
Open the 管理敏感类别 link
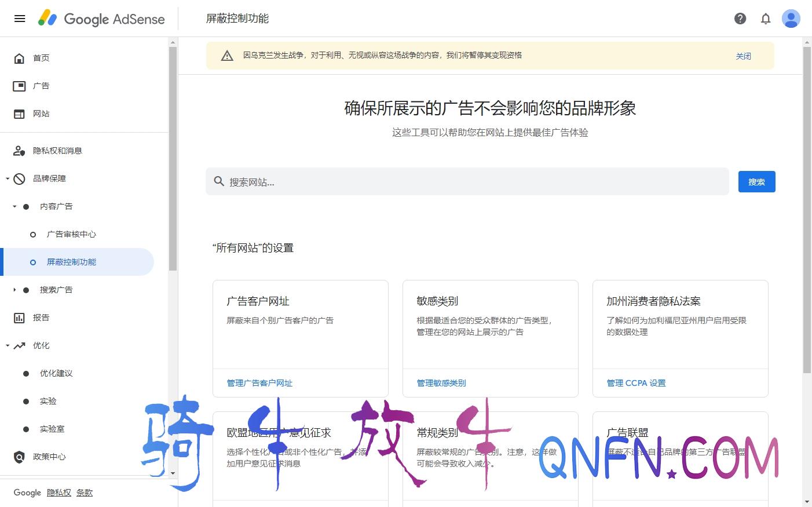[441, 383]
